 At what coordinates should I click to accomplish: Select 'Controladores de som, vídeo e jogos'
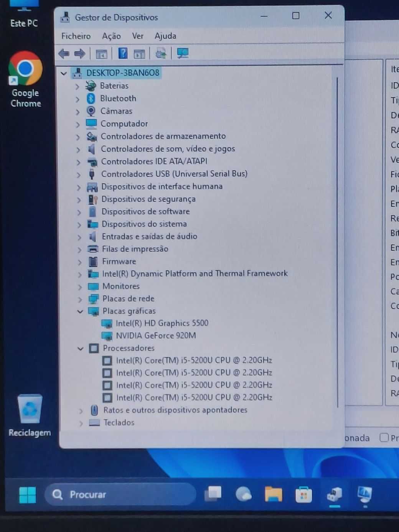pyautogui.click(x=168, y=148)
